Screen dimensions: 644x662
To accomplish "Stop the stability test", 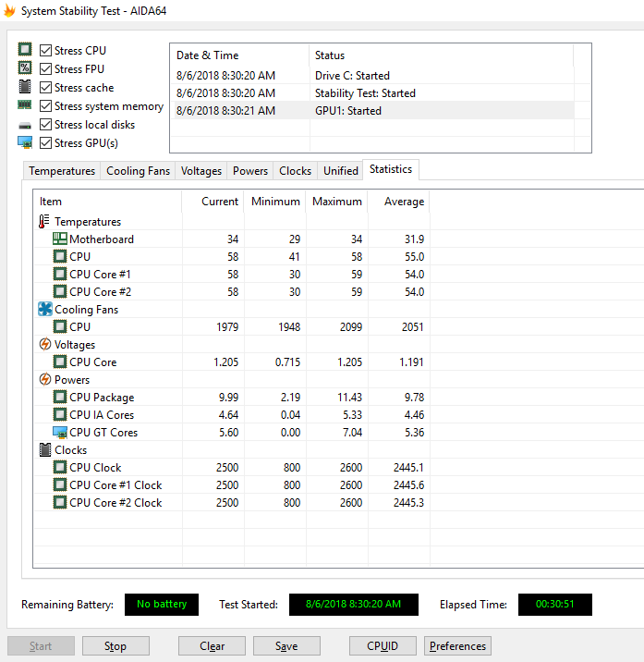I will 115,646.
